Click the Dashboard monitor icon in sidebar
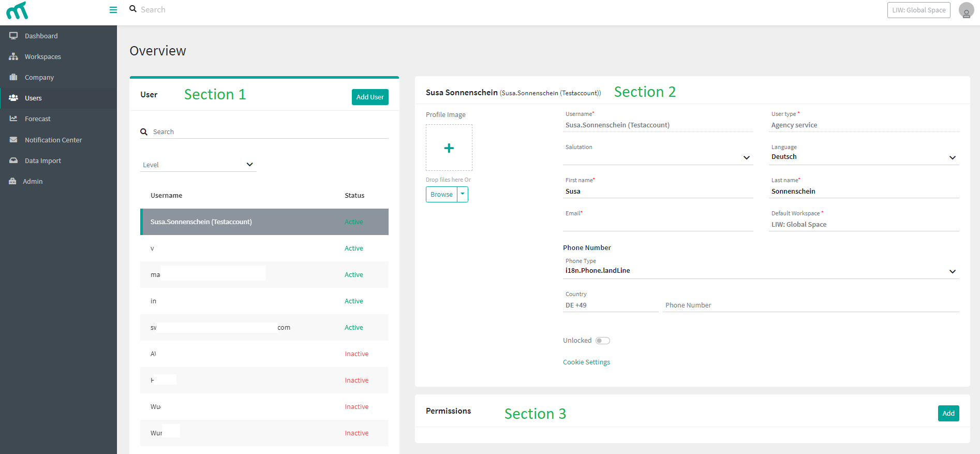This screenshot has height=454, width=980. coord(13,36)
